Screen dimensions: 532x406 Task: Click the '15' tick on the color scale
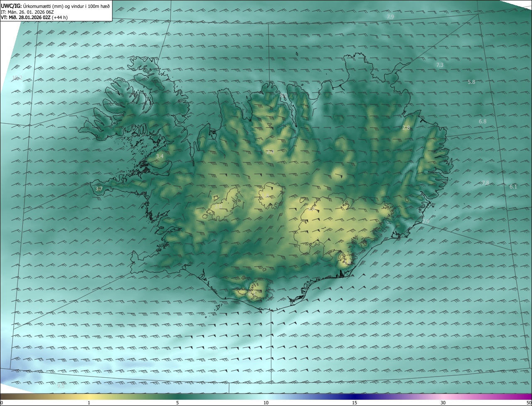click(355, 403)
